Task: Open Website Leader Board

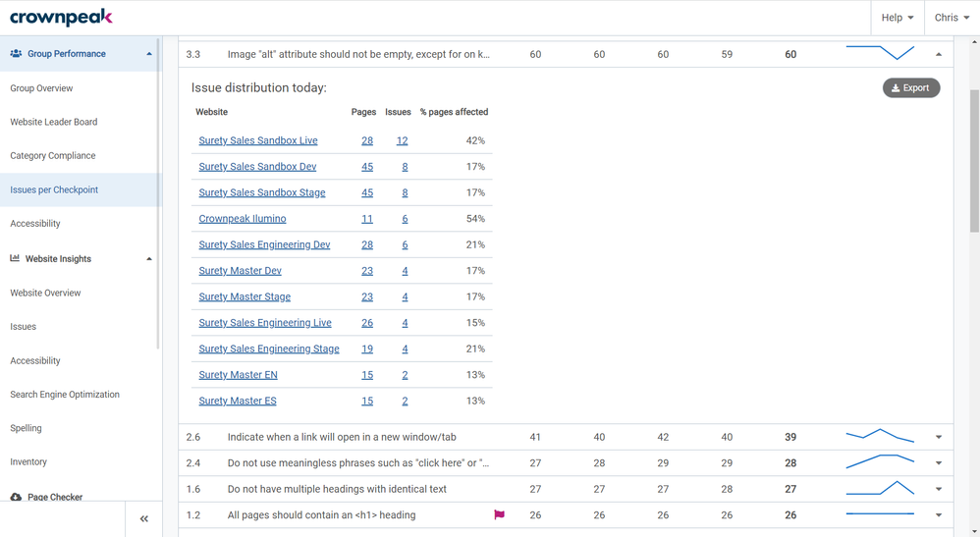Action: 54,122
